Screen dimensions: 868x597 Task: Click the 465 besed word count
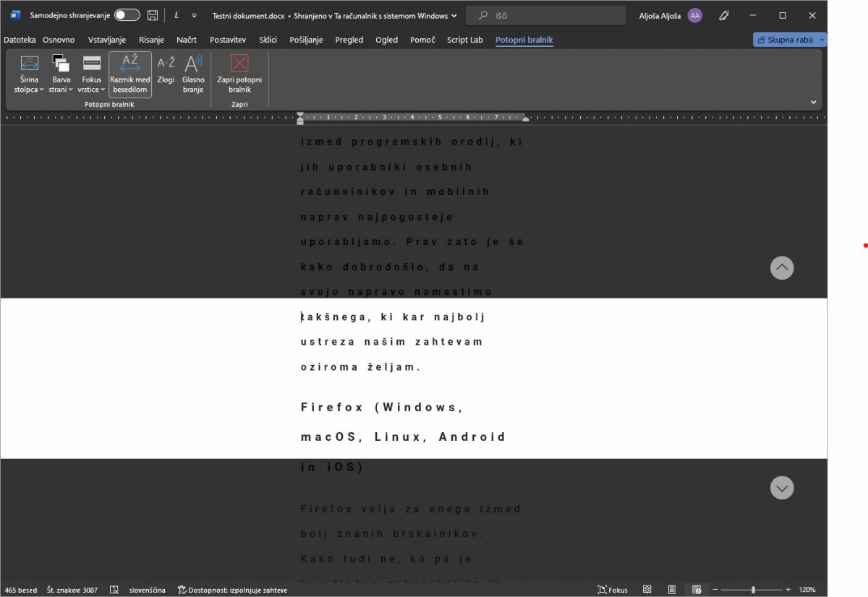click(21, 590)
